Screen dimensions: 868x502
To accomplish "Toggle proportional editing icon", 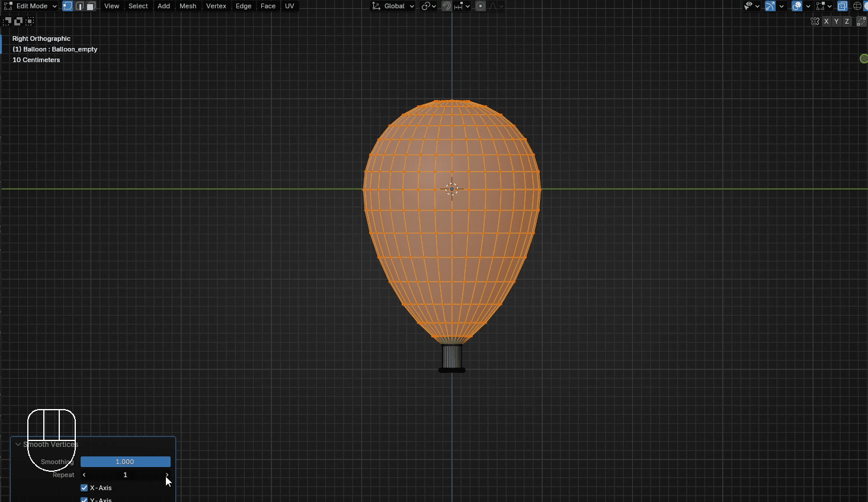I will pos(481,6).
